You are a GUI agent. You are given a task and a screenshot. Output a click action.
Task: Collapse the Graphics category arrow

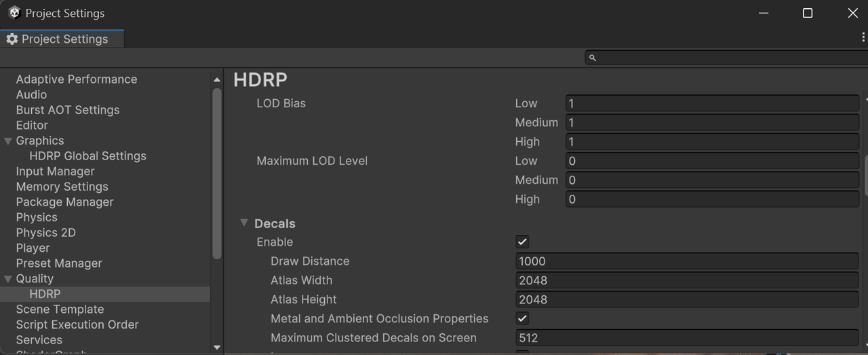coord(8,141)
